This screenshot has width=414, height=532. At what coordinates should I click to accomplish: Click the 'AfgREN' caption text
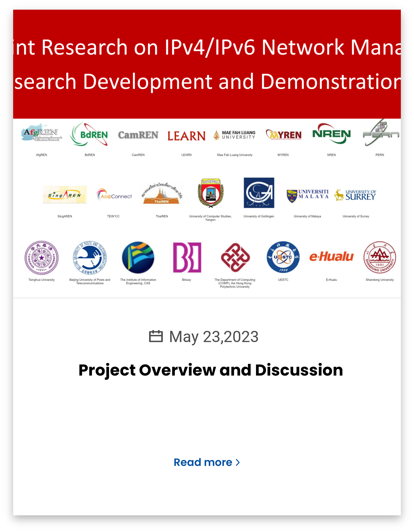coord(42,155)
